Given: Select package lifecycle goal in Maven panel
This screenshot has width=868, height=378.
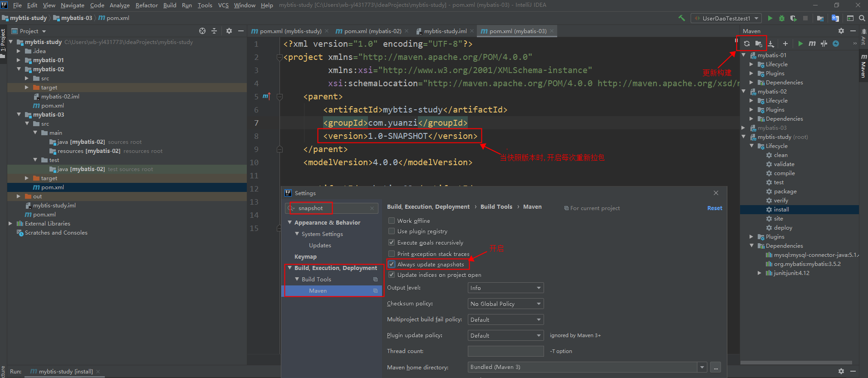Looking at the screenshot, I should 785,191.
